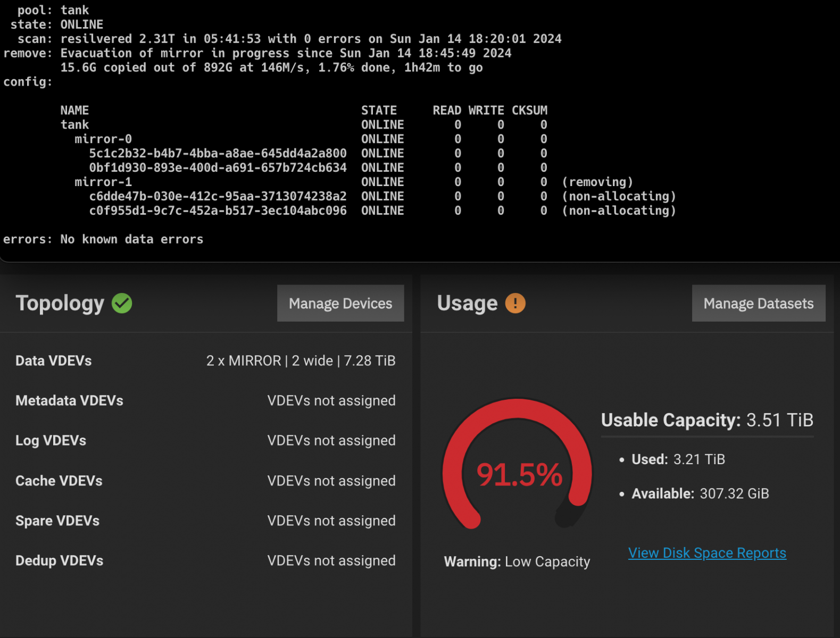The height and width of the screenshot is (638, 840).
Task: Click the orange Usage warning icon
Action: (x=515, y=303)
